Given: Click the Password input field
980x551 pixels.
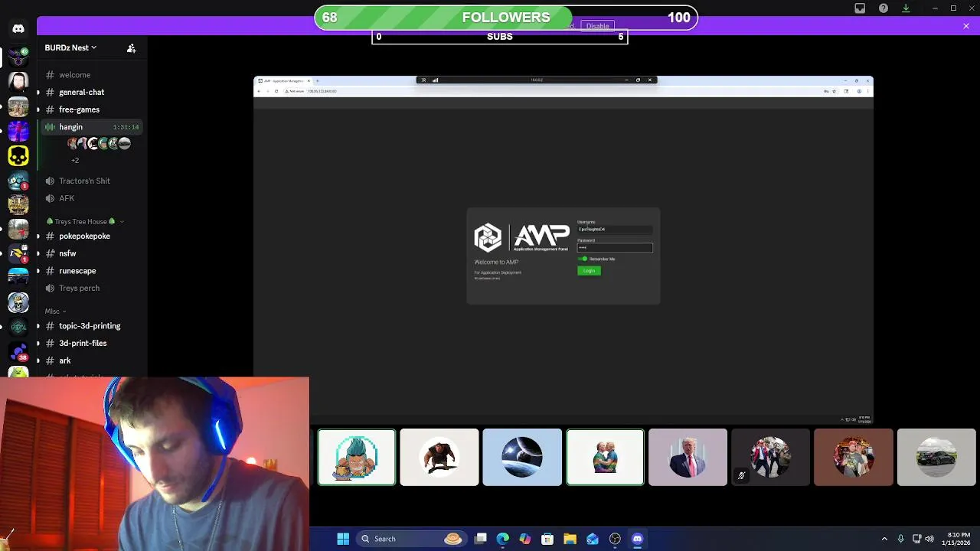Looking at the screenshot, I should tap(615, 248).
